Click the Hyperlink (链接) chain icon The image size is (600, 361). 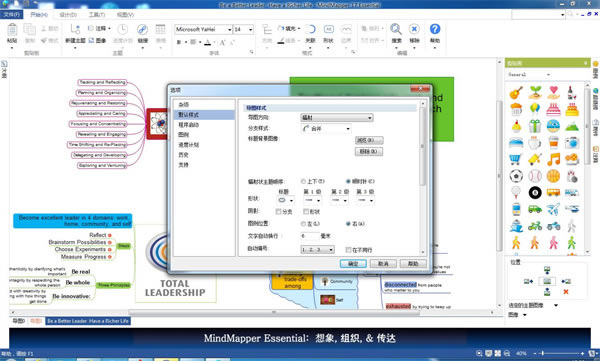coord(142,29)
